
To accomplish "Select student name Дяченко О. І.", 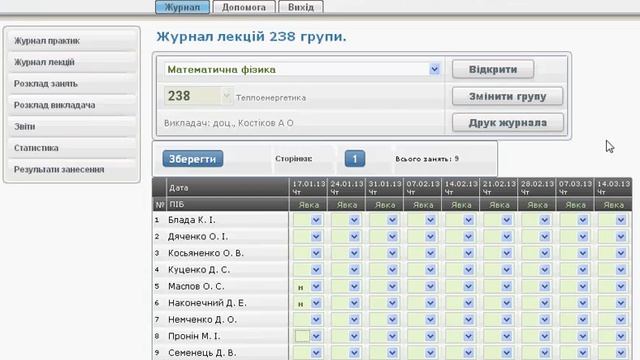I will coord(198,237).
